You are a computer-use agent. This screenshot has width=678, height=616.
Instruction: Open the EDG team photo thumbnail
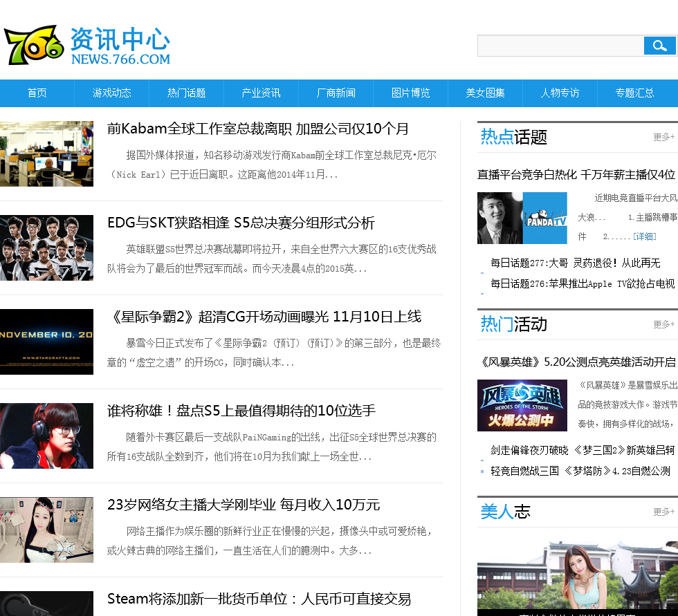(46, 248)
